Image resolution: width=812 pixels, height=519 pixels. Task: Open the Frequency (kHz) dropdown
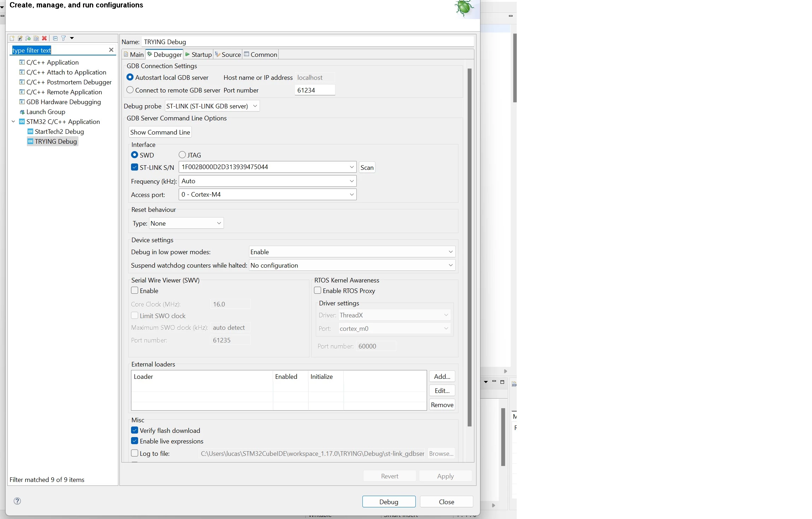coord(268,181)
